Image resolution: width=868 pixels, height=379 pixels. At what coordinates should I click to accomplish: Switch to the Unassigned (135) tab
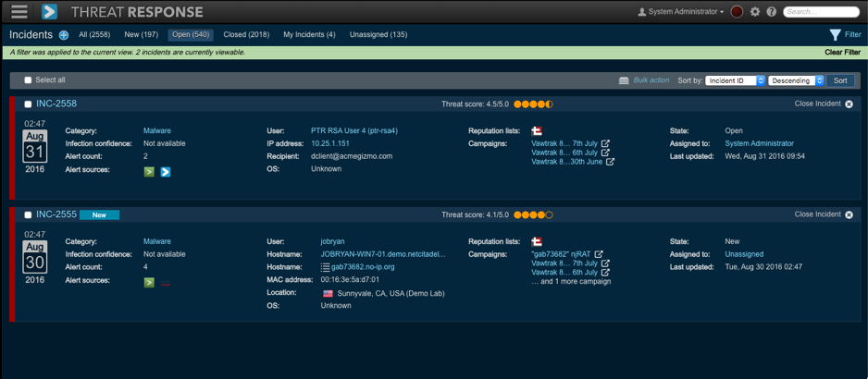coord(378,35)
